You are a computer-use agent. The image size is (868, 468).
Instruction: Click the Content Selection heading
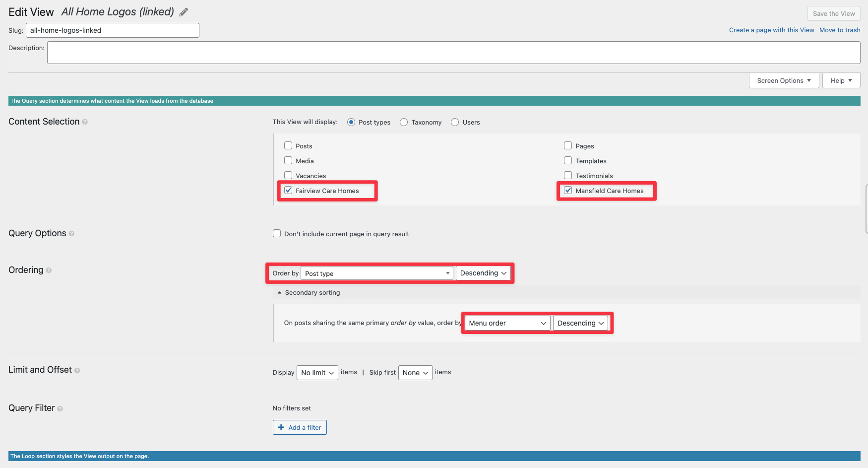[x=44, y=122]
